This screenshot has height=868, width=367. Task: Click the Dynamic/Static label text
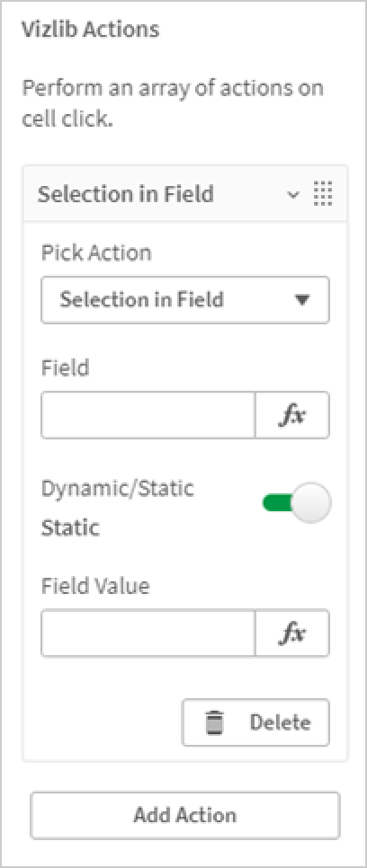118,489
